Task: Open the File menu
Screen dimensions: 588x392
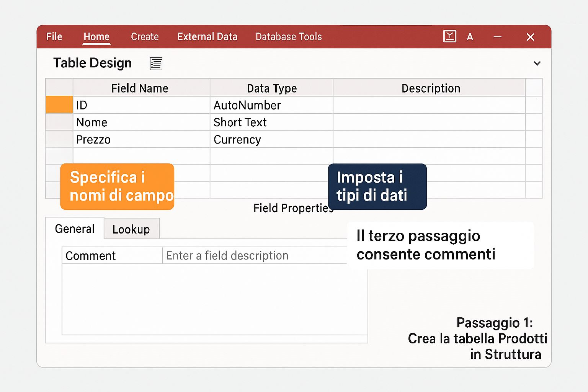Action: coord(54,37)
